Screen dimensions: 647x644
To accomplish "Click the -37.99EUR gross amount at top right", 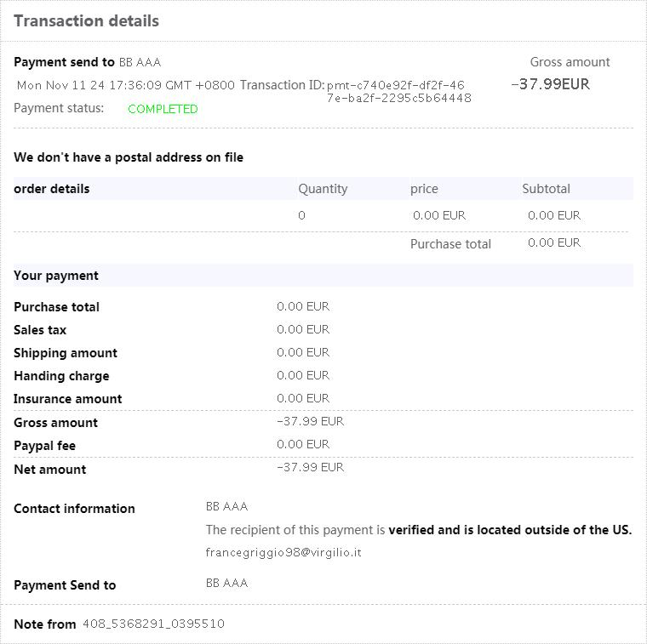I will pos(550,83).
